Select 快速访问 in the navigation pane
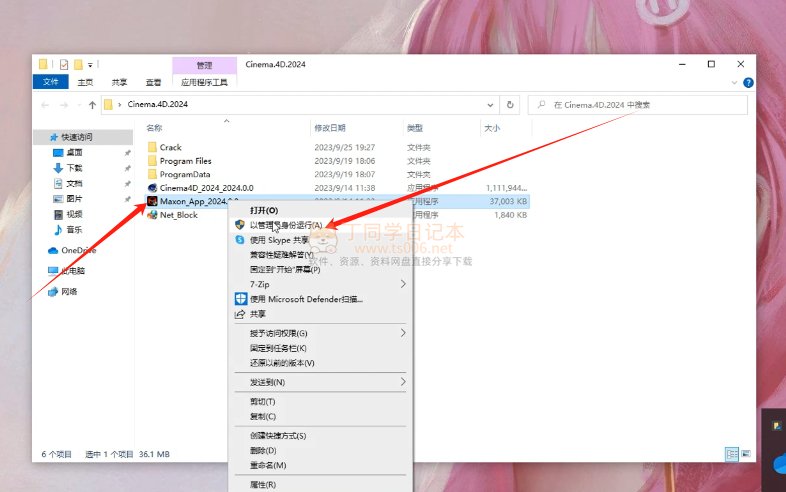The width and height of the screenshot is (786, 492). 77,137
